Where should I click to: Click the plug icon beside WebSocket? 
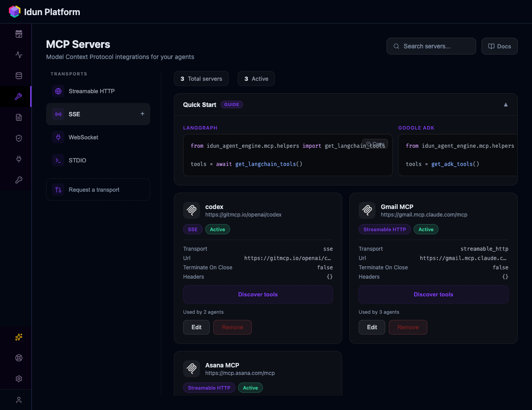click(x=58, y=137)
